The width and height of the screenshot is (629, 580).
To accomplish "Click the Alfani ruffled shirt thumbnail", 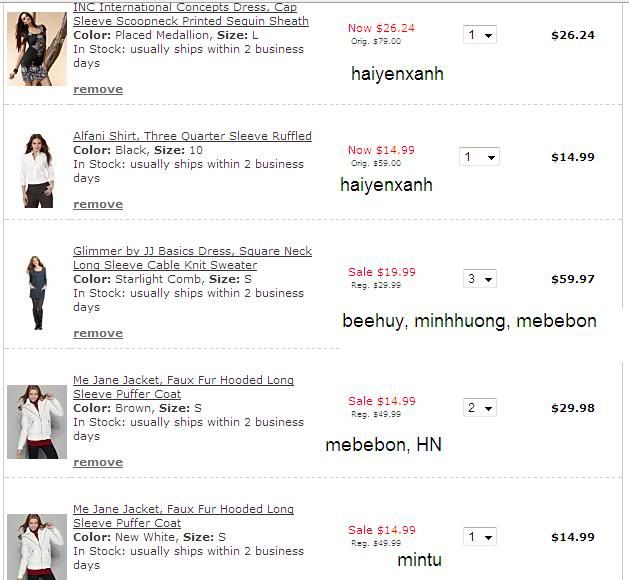I will pyautogui.click(x=37, y=170).
